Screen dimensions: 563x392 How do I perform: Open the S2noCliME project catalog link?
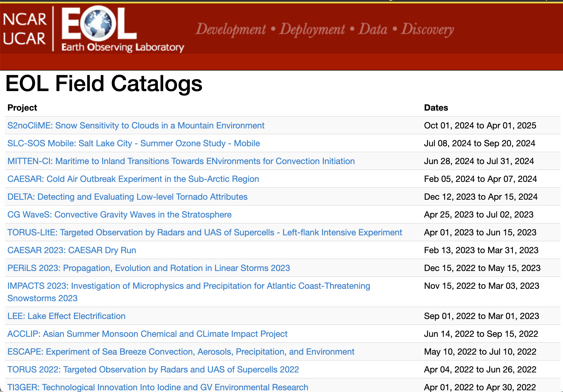[136, 125]
